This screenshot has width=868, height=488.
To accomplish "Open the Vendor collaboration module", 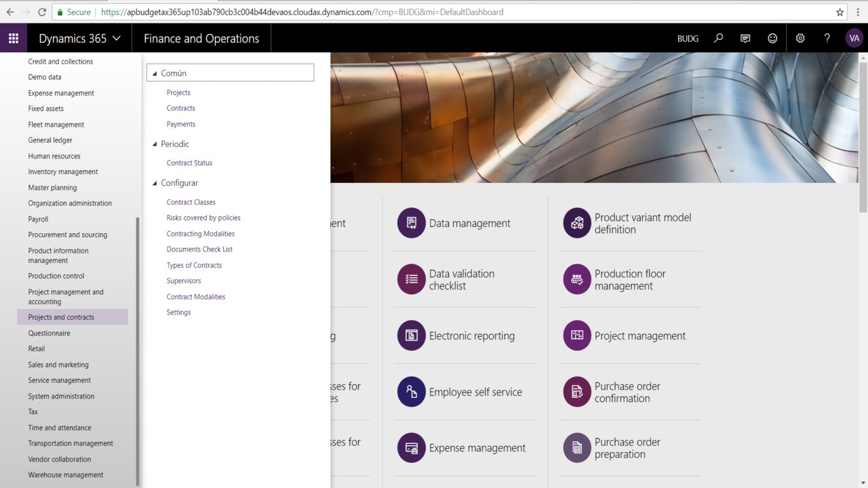I will (x=60, y=460).
